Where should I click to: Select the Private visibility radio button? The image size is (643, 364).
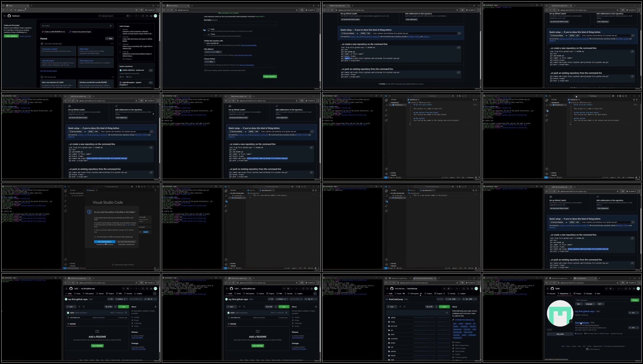click(x=205, y=35)
